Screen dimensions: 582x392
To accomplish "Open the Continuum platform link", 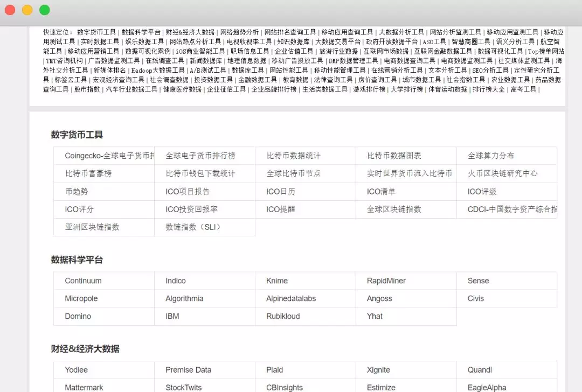I will [x=83, y=281].
